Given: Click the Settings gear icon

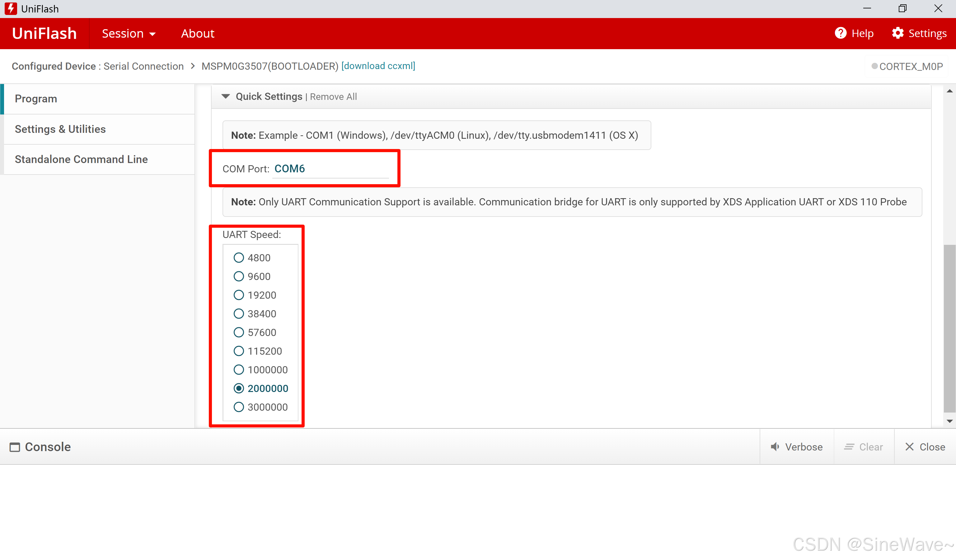Looking at the screenshot, I should (897, 33).
